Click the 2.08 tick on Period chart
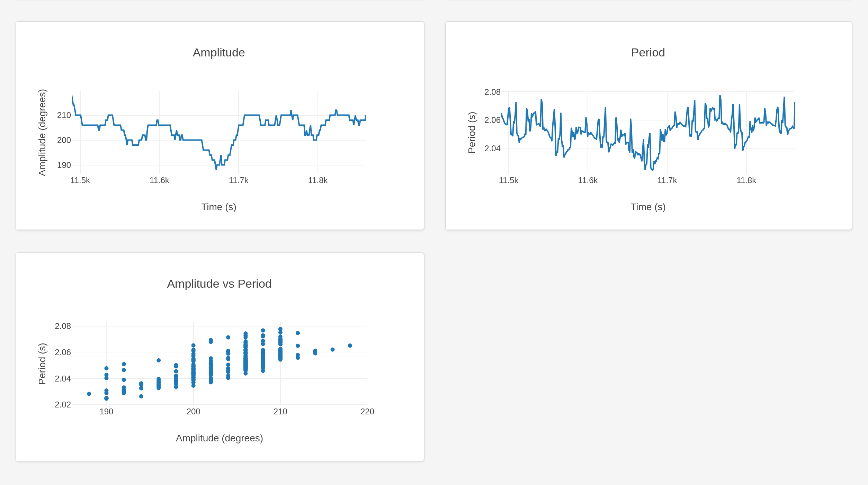Screen dimensions: 868x485 (492, 92)
